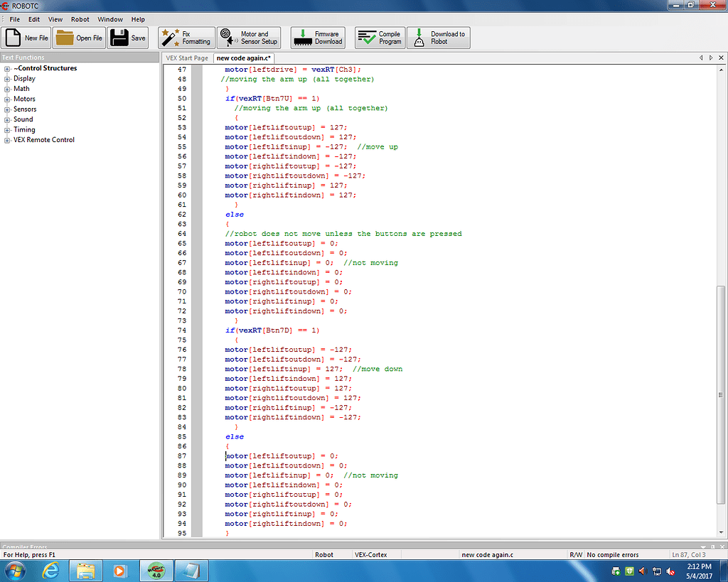Open the File menu

[x=15, y=19]
